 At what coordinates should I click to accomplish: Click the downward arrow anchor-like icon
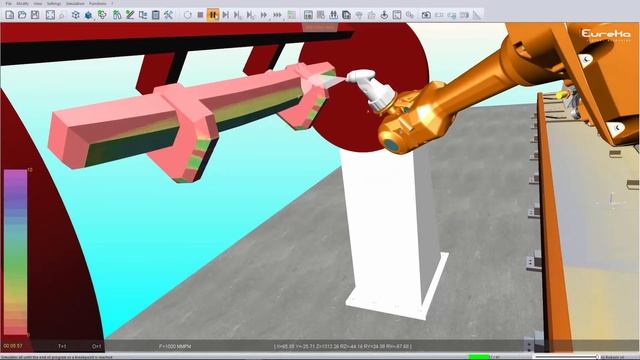coord(384,15)
